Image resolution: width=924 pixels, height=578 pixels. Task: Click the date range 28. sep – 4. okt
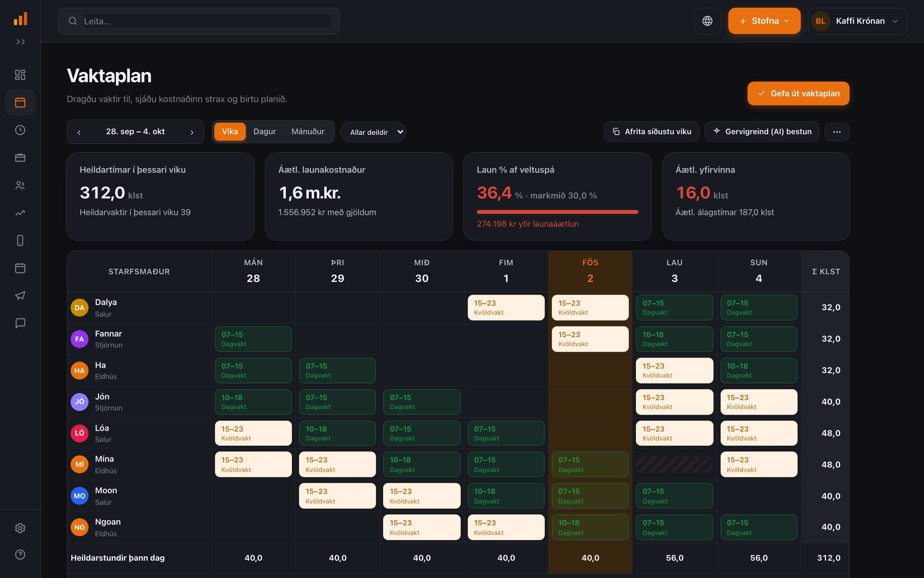[x=135, y=132]
